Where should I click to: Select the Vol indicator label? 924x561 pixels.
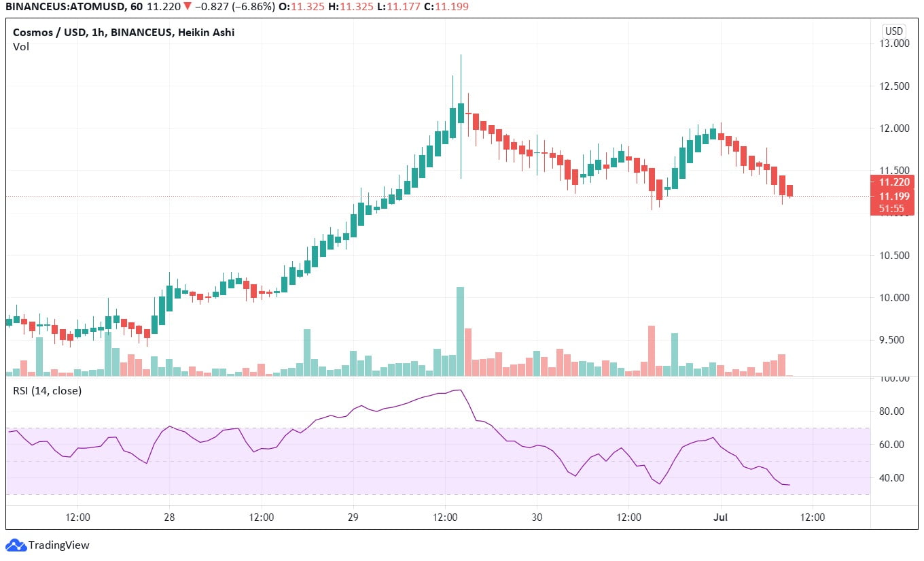coord(21,47)
